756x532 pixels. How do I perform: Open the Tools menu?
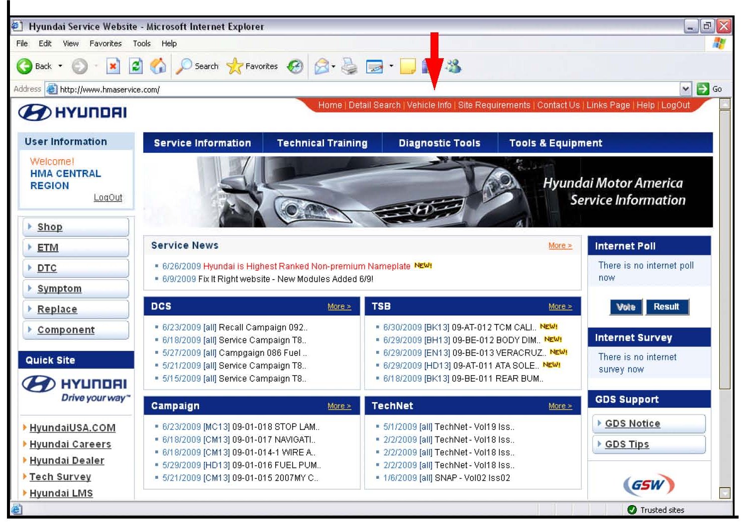click(x=141, y=44)
